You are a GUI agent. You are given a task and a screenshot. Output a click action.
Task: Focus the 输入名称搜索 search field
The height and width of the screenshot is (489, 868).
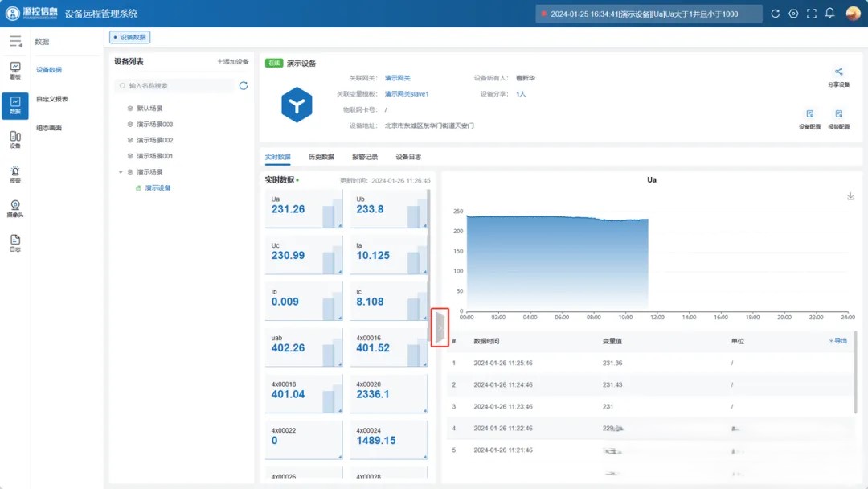(x=174, y=86)
